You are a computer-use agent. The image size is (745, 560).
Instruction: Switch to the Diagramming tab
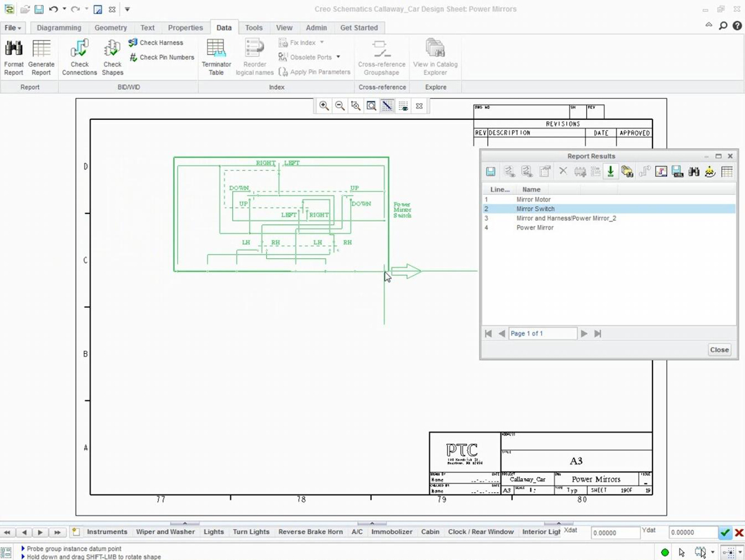click(58, 27)
